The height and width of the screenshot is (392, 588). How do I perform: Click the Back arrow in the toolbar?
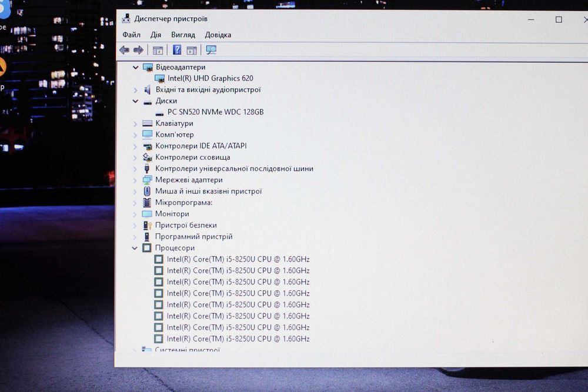(124, 50)
